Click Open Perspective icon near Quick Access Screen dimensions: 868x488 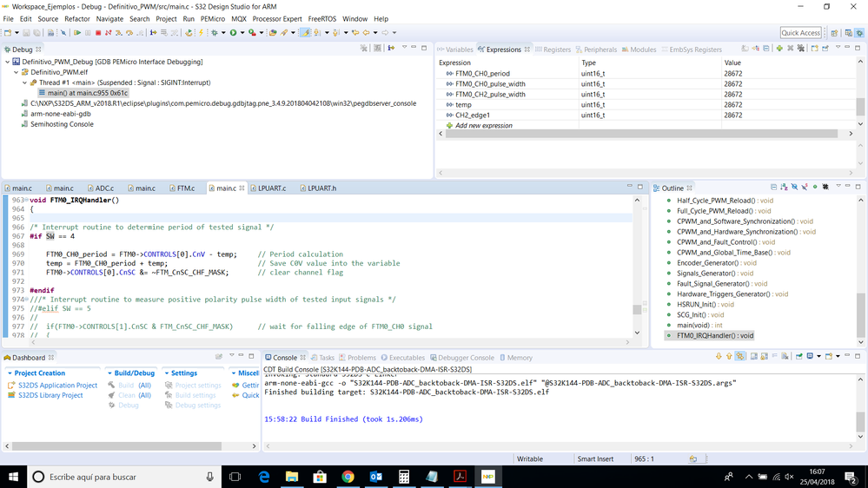[x=834, y=33]
